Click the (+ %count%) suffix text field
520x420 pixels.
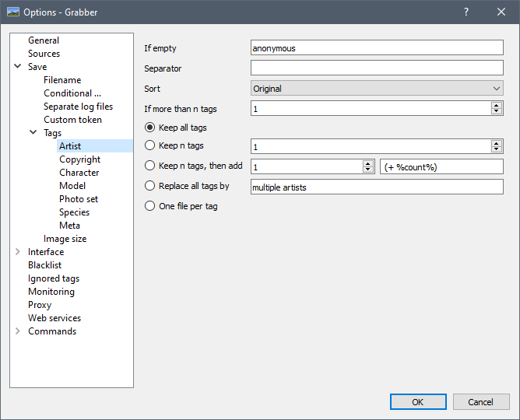tap(441, 166)
